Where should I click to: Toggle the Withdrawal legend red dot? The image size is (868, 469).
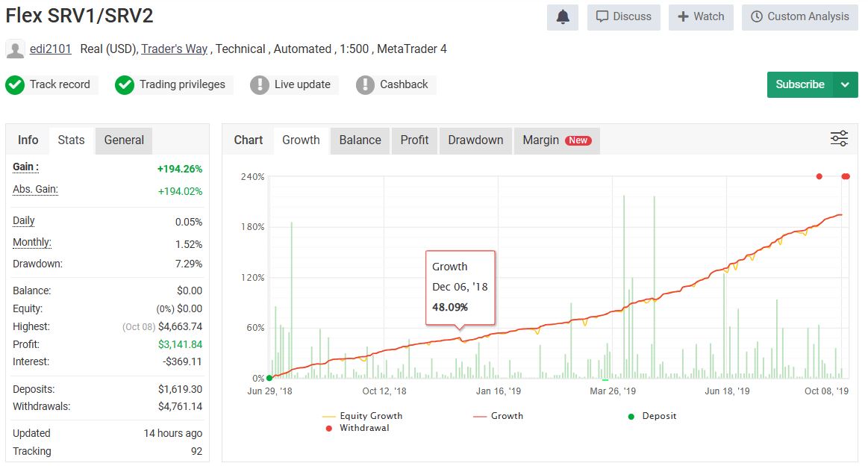tap(329, 428)
